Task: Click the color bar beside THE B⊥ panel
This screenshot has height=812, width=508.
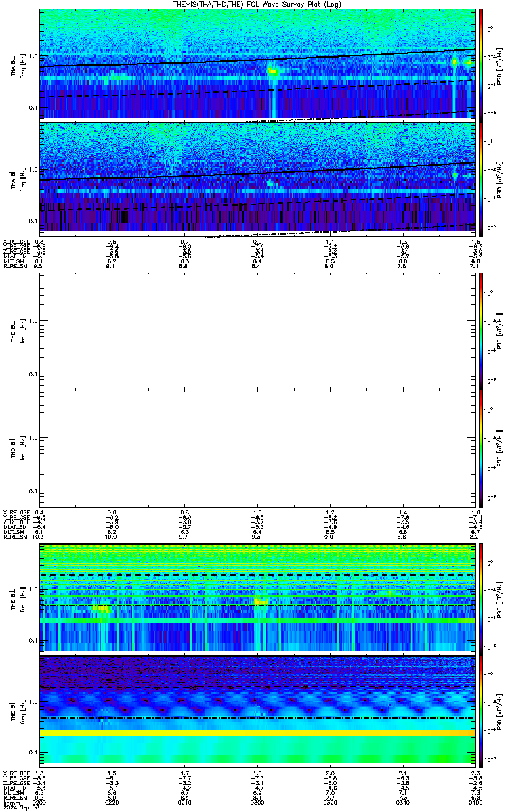Action: click(482, 597)
